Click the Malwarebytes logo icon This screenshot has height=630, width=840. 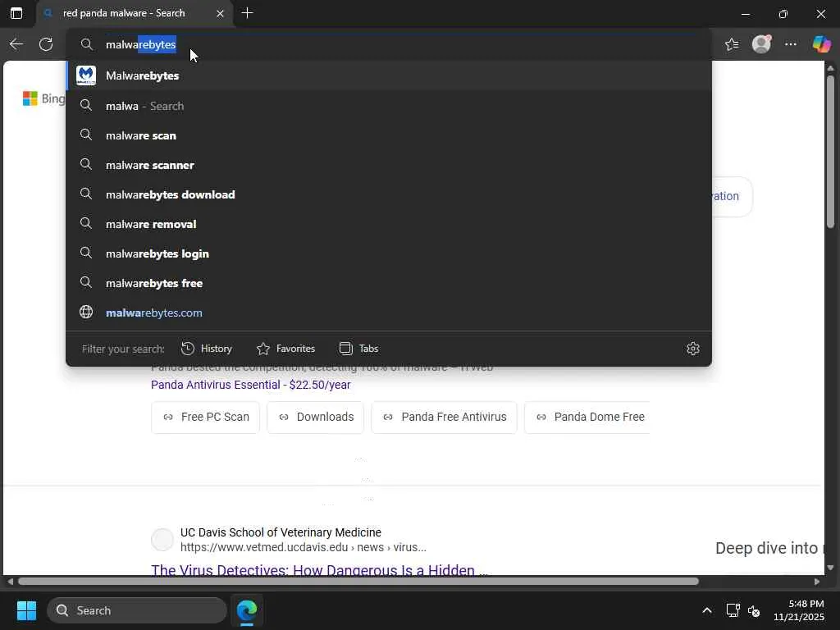tap(85, 75)
